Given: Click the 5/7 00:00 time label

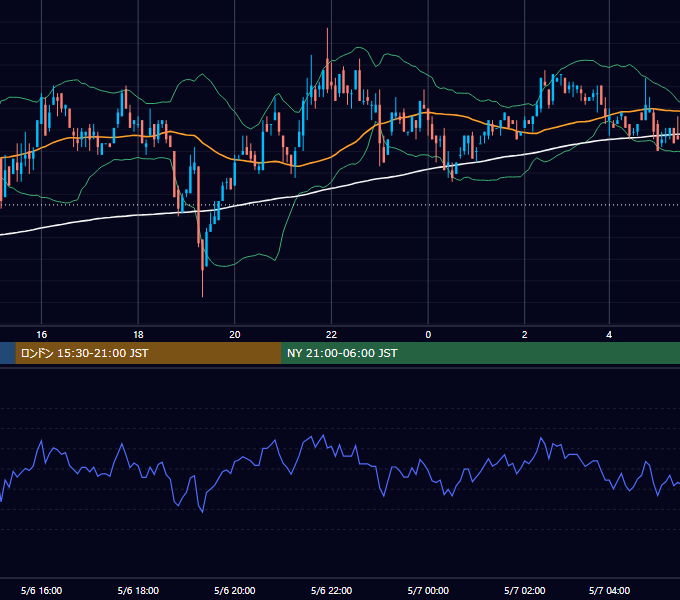Looking at the screenshot, I should click(428, 590).
